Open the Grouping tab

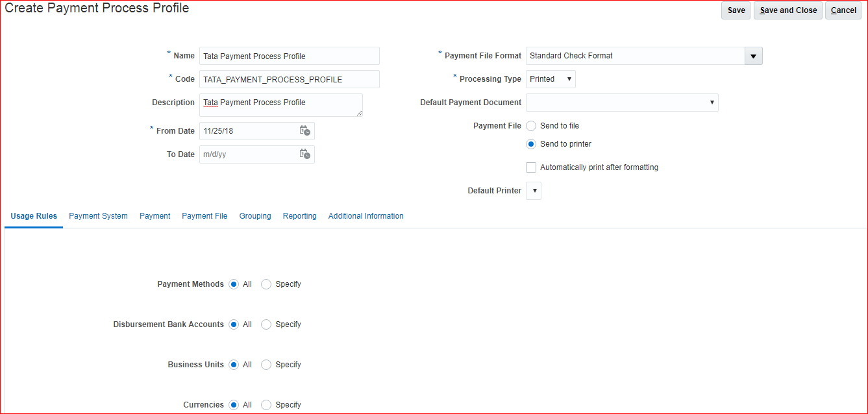255,216
